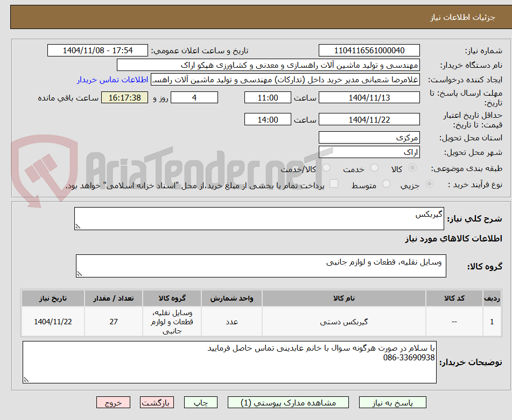The height and width of the screenshot is (420, 512).
Task: Click the گیربکس دستی item cell
Action: [344, 322]
